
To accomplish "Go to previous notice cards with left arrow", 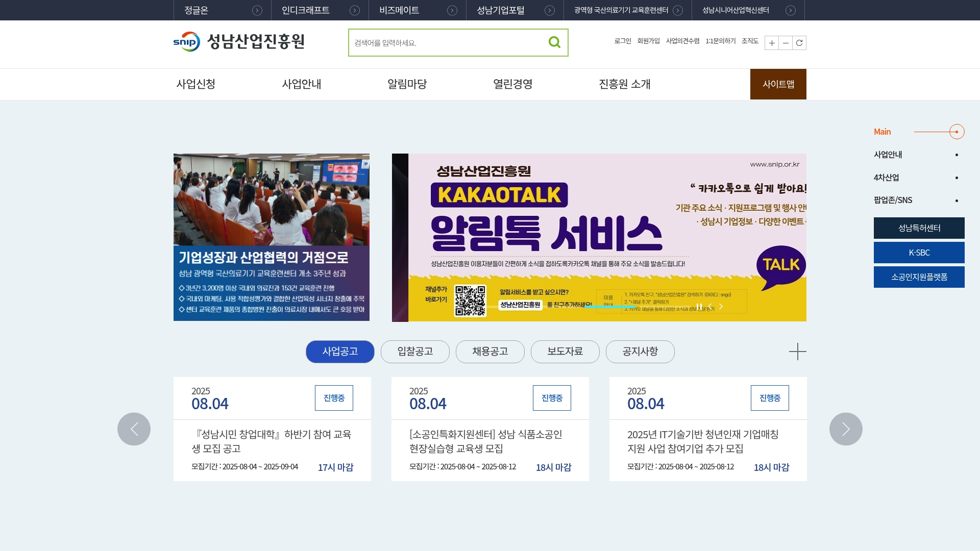I will tap(134, 429).
